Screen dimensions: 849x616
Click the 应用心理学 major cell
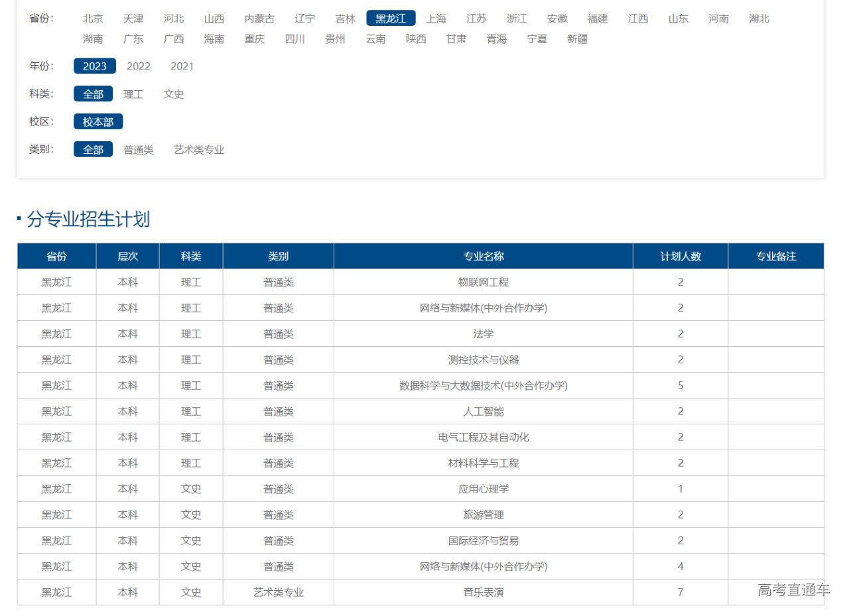point(483,489)
